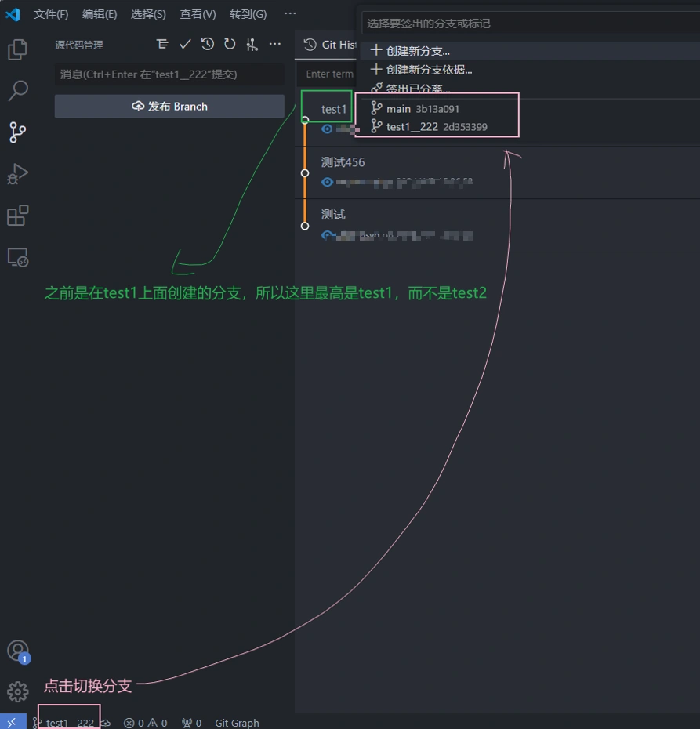Viewport: 700px width, 729px height.
Task: Choose 创建新分支... option
Action: (530, 51)
